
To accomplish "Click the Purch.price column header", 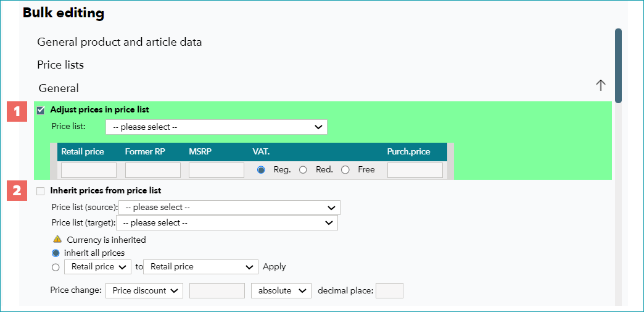I will click(408, 152).
